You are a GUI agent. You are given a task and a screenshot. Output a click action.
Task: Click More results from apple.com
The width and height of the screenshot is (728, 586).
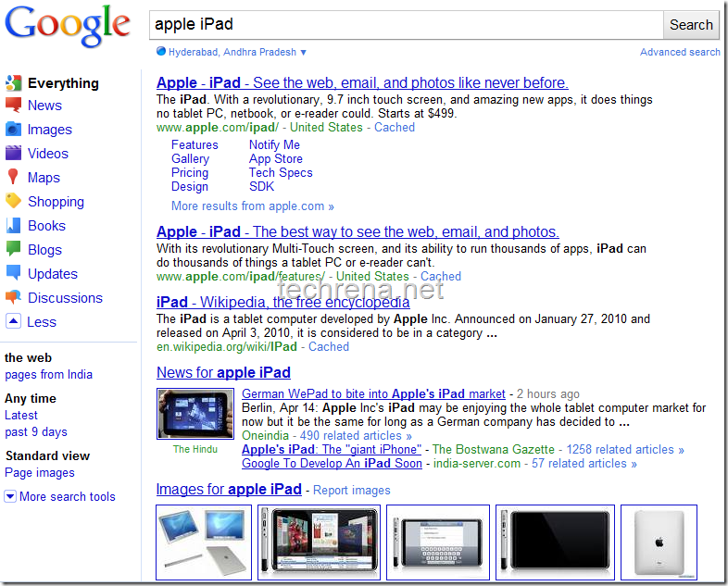coord(253,206)
